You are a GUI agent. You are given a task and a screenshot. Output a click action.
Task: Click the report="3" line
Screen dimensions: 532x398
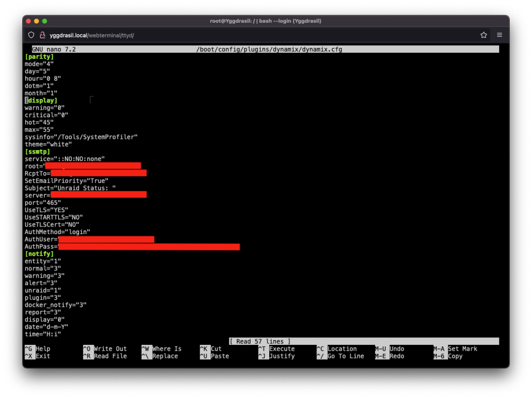tap(43, 312)
